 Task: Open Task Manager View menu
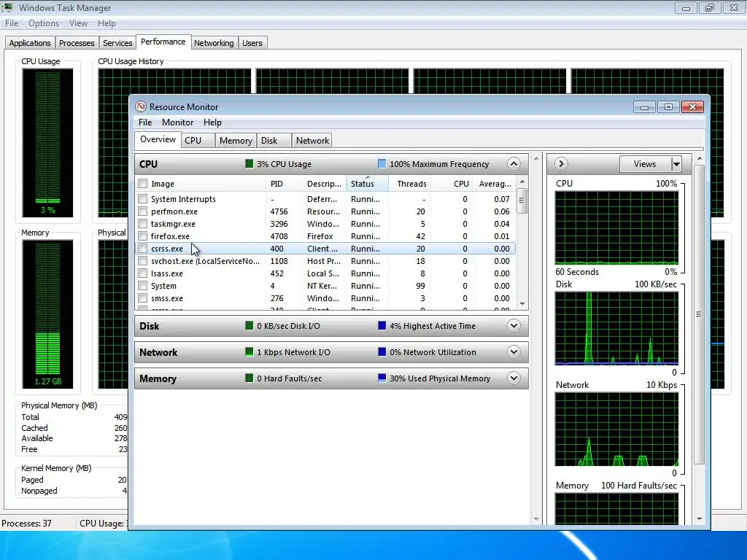pos(78,23)
